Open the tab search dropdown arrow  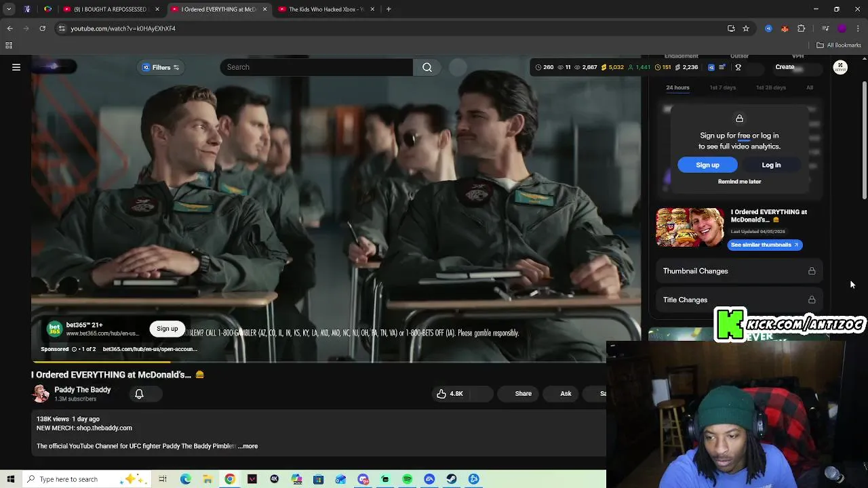(x=9, y=9)
